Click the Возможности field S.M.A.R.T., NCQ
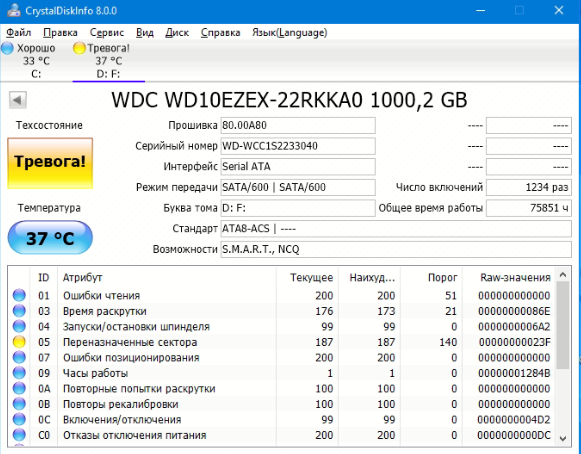Screen dimensions: 581x454 [x=396, y=249]
